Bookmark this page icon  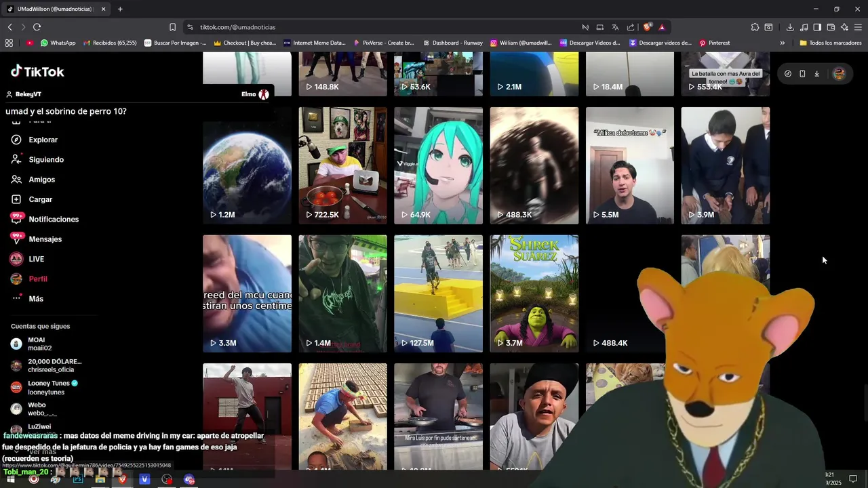172,27
